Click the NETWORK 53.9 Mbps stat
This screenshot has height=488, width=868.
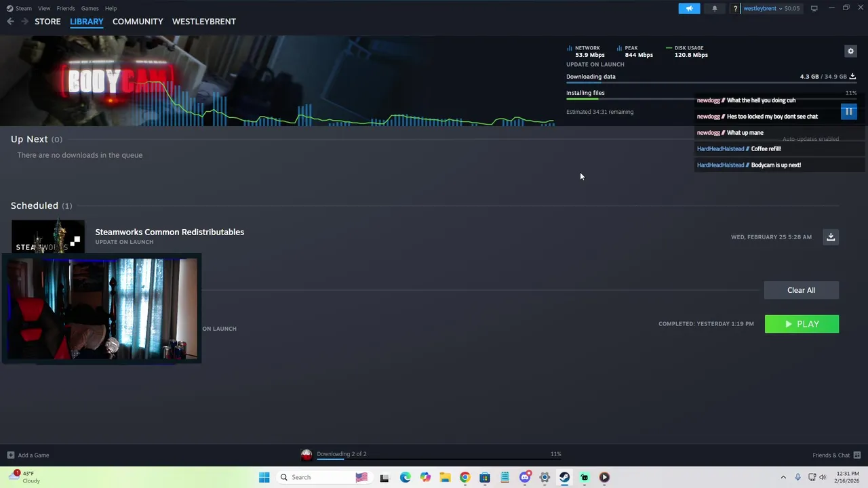tap(586, 52)
